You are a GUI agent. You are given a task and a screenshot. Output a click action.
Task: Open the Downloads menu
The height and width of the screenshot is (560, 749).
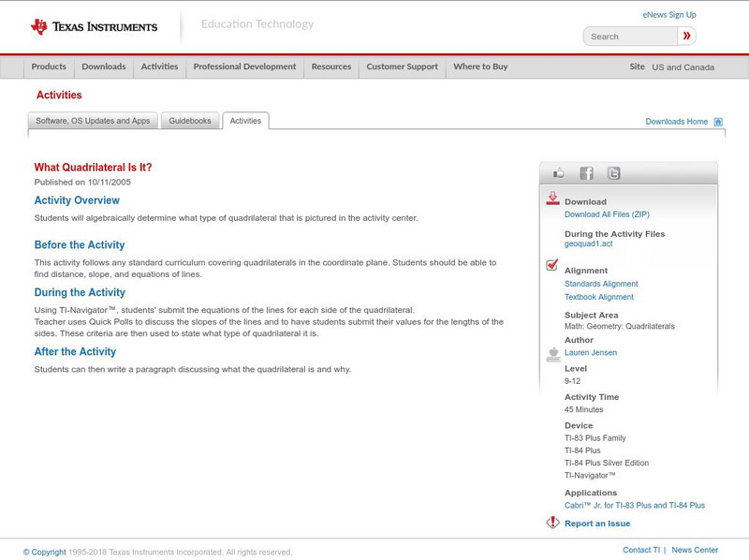(x=104, y=66)
